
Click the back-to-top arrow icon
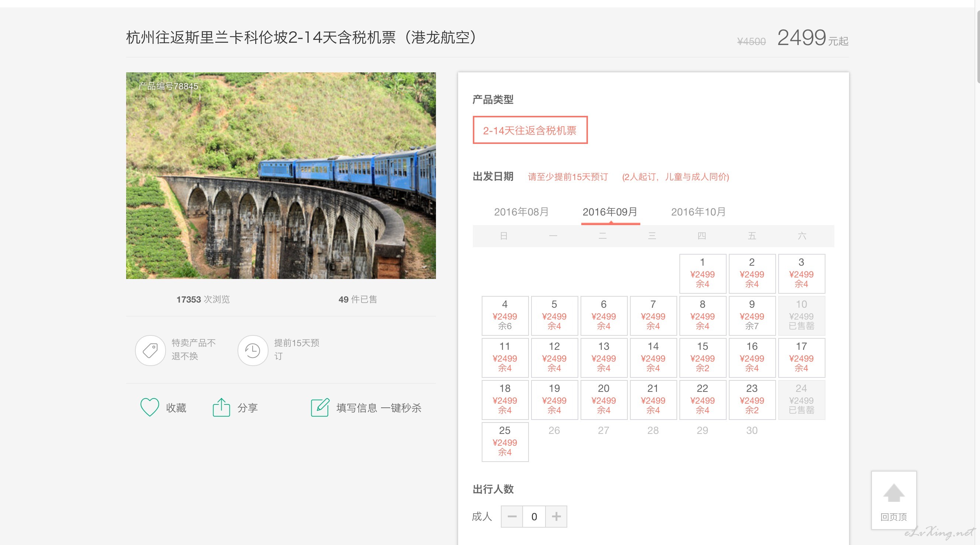[x=894, y=493]
